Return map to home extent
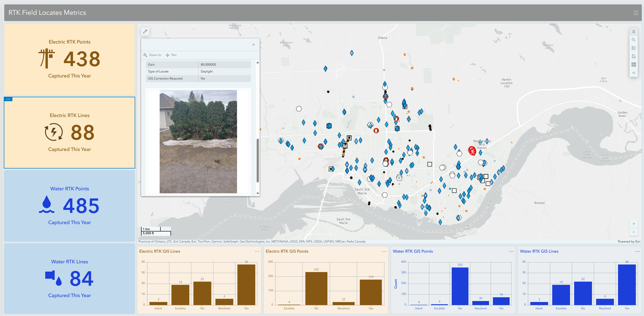Screen dimensions: 644x316 pyautogui.click(x=634, y=56)
